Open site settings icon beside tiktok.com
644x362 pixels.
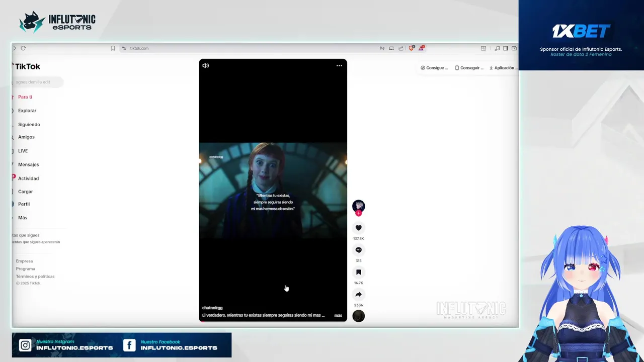124,48
